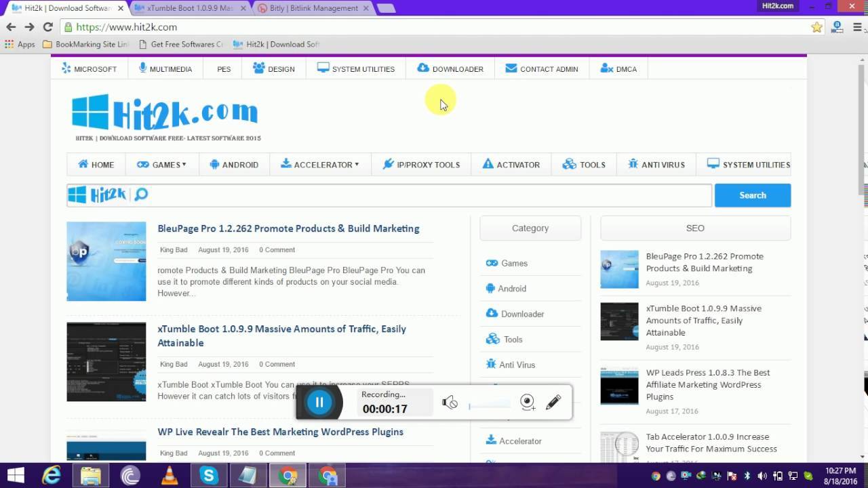The image size is (868, 488).
Task: Select the Games category with gamepad icon
Action: coord(507,263)
